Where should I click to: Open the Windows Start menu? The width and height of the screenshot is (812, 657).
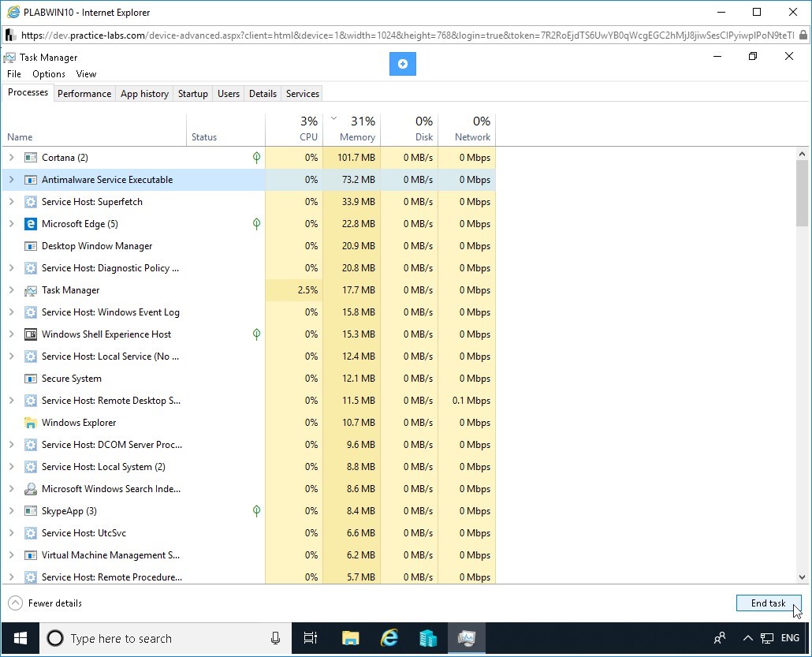(x=20, y=638)
